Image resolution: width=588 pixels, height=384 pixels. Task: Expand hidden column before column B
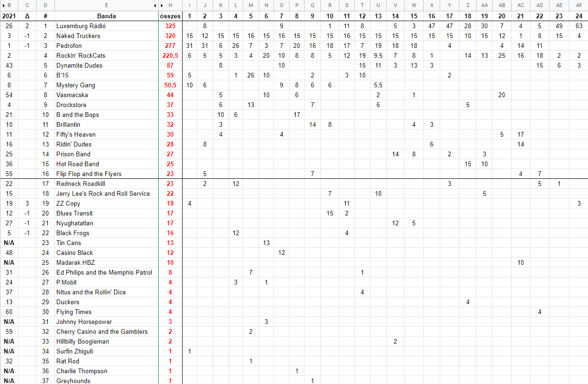(x=3, y=5)
